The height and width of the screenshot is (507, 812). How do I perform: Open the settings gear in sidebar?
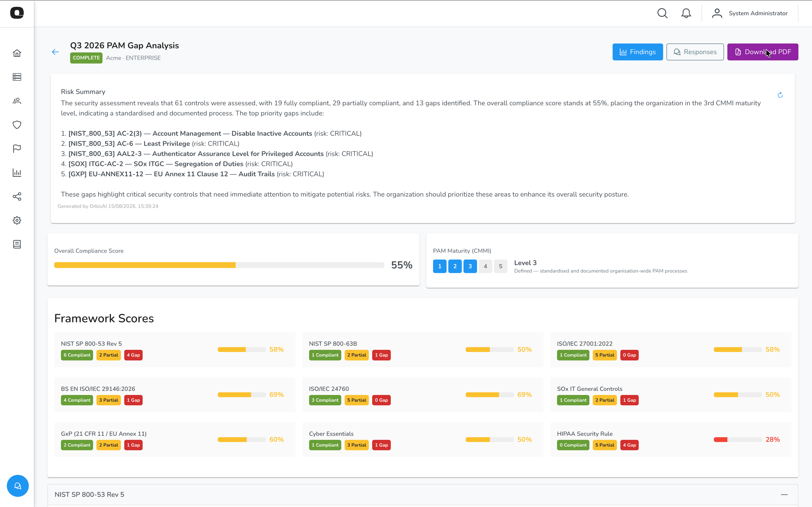[x=17, y=220]
